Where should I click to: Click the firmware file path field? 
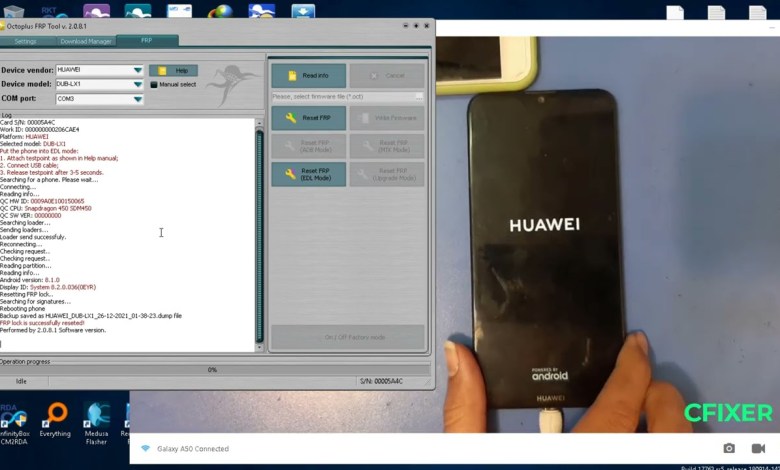tap(342, 96)
